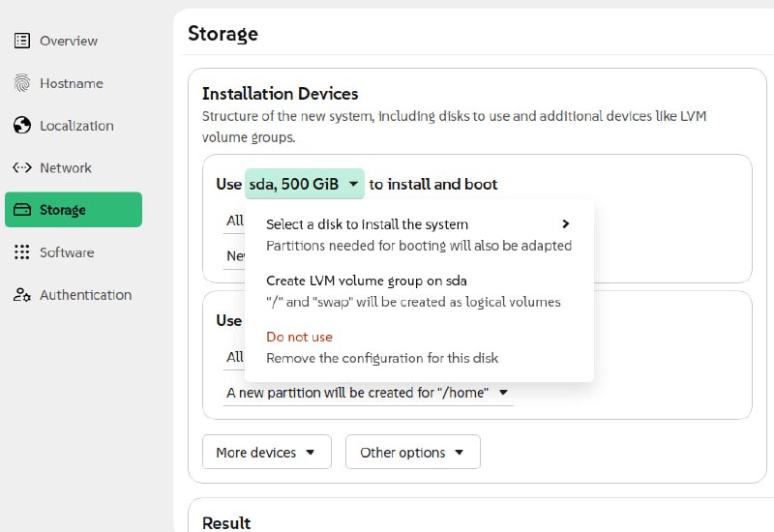Click 'Remove the configuration for this disk' description
The image size is (774, 532).
tap(382, 358)
